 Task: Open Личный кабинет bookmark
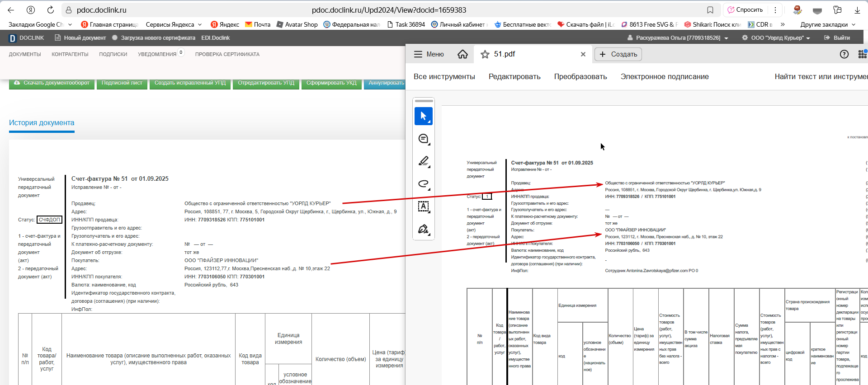click(x=458, y=24)
